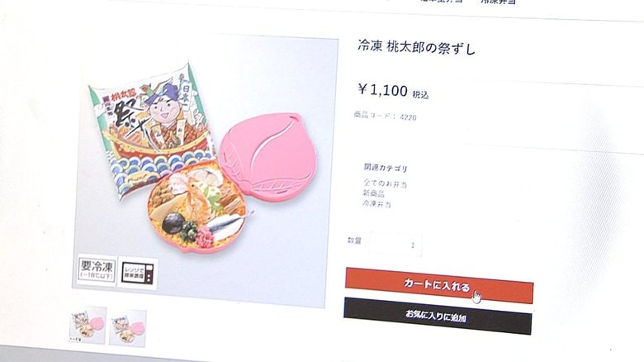The width and height of the screenshot is (644, 362).
Task: Click the open sushi bento container
Action: (198, 207)
